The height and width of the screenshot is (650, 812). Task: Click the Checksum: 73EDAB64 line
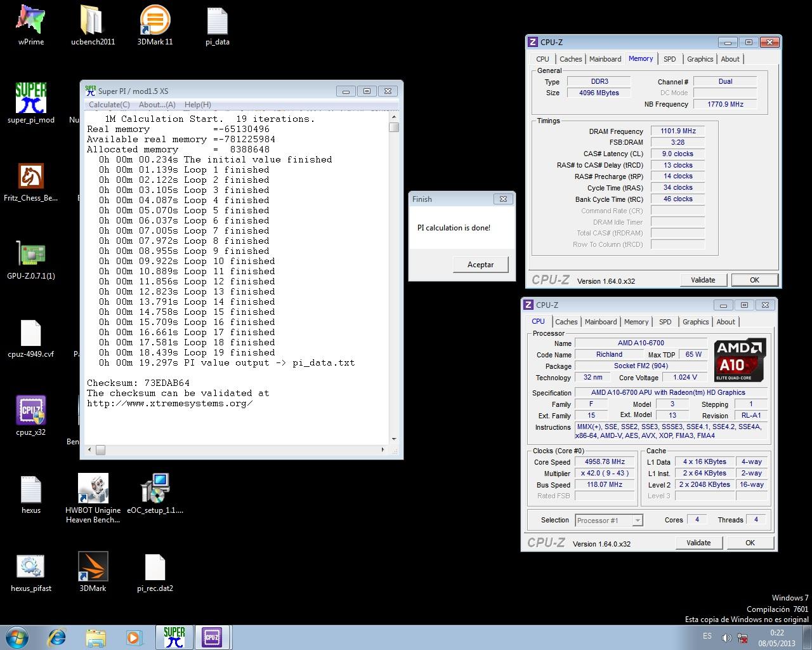pyautogui.click(x=138, y=383)
